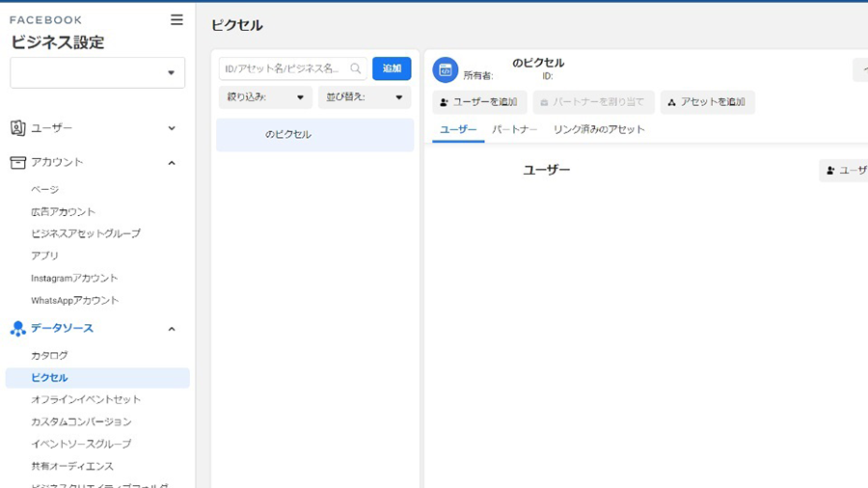This screenshot has width=868, height=488.
Task: Expand the ユーザー section chevron
Action: point(172,128)
